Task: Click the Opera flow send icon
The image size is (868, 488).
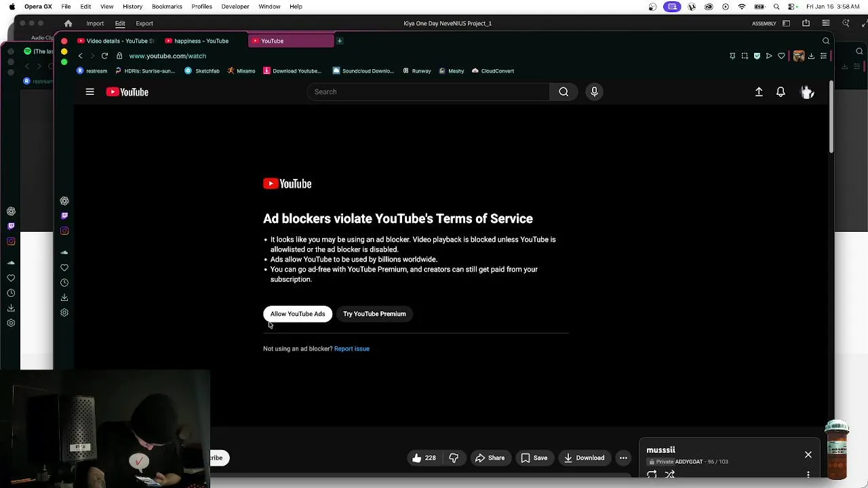Action: [x=769, y=56]
